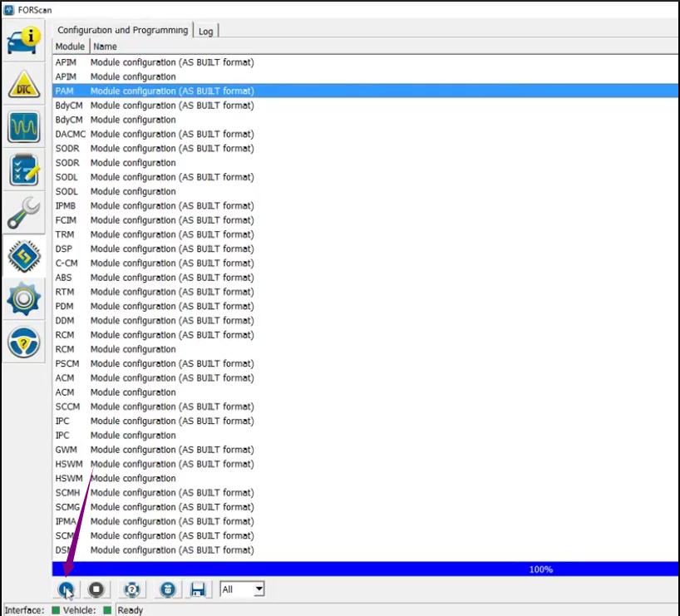Open the tests checklist section
Image resolution: width=680 pixels, height=616 pixels.
point(24,170)
